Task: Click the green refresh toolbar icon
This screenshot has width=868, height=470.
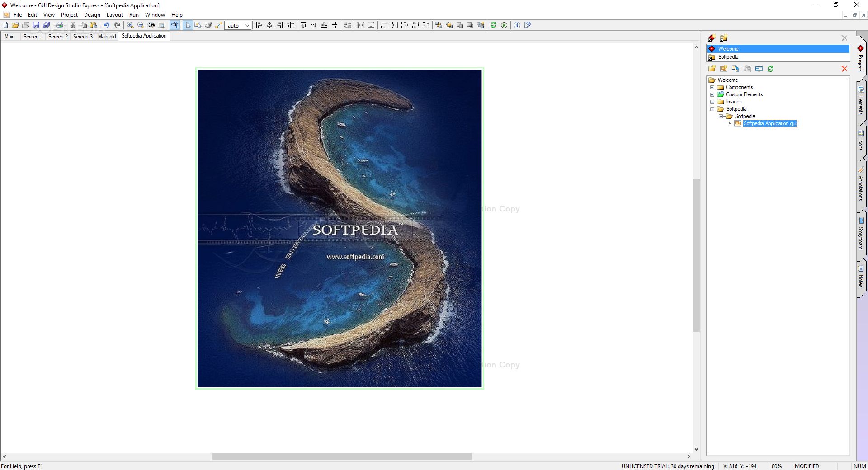Action: click(x=493, y=25)
